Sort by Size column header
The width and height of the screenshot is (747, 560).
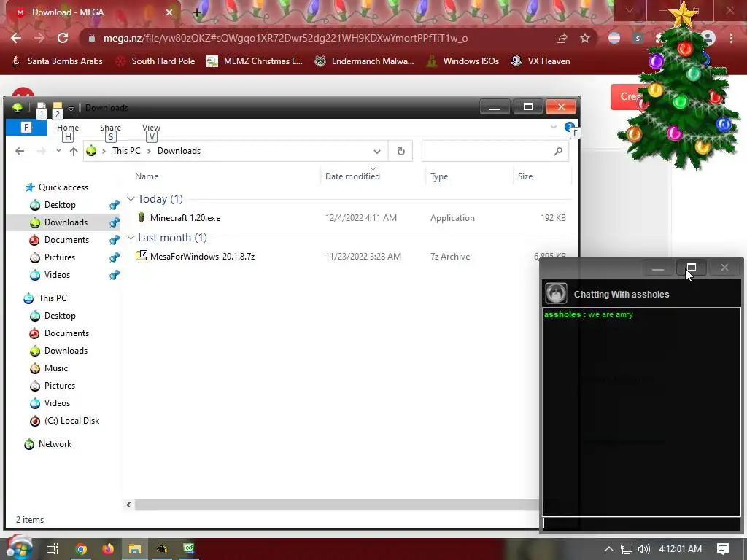pyautogui.click(x=525, y=176)
